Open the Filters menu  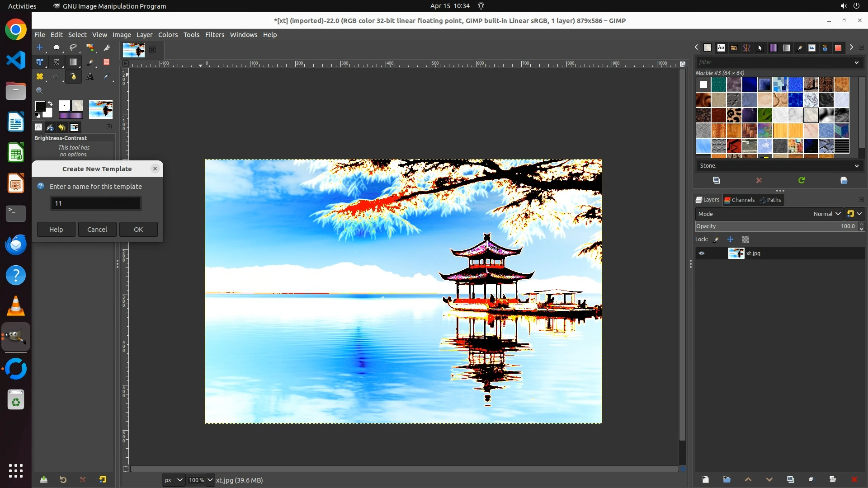tap(214, 35)
